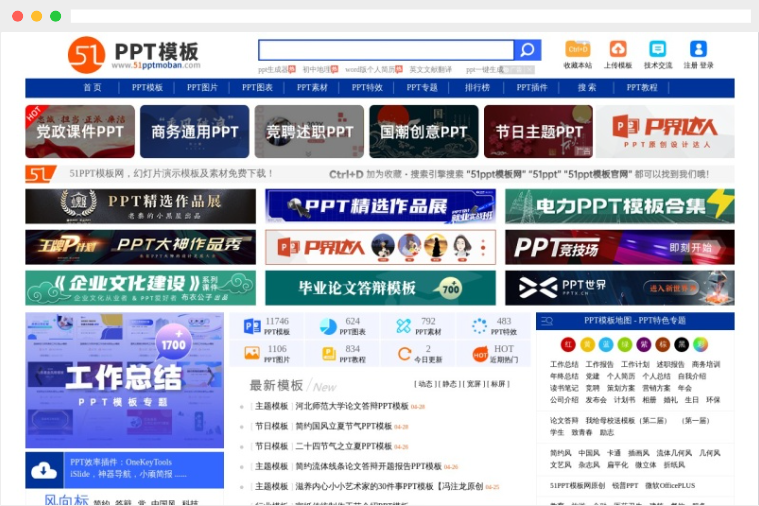Filter latest templates by 宽屏
Screen dimensions: 759x506
pos(474,384)
